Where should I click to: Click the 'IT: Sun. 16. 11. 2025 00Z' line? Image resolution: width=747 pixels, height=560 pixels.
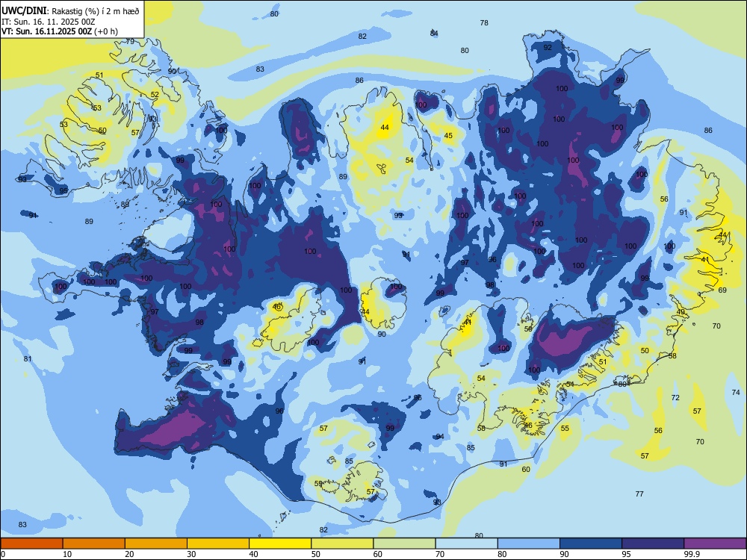tap(48, 22)
